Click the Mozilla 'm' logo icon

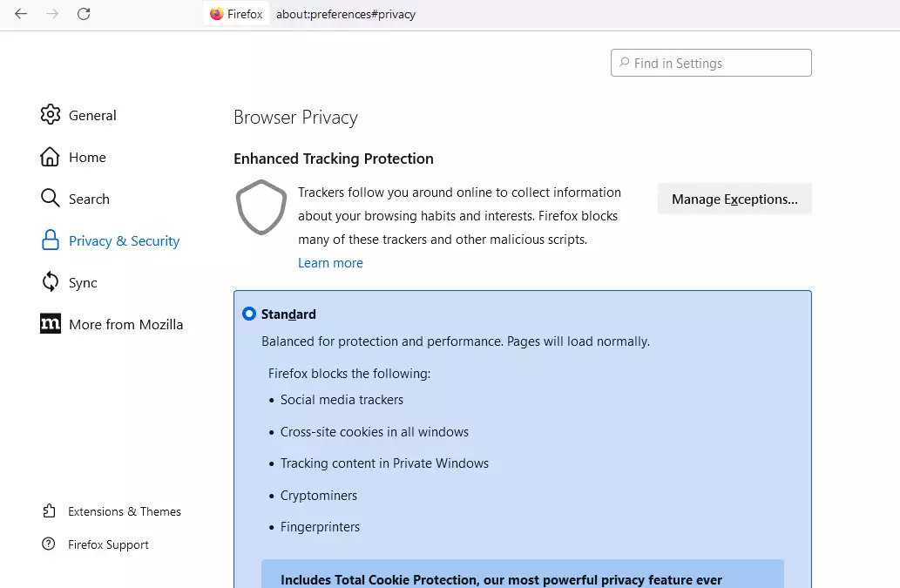click(51, 323)
